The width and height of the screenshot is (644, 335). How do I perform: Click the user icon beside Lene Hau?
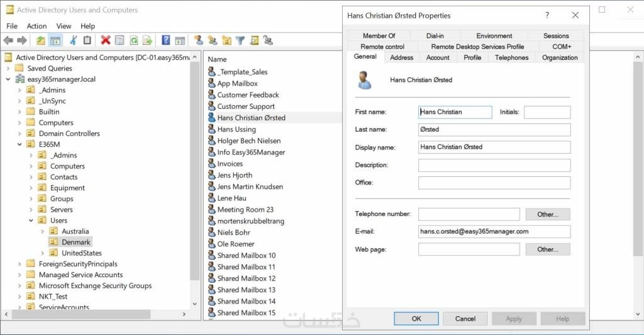pos(211,198)
